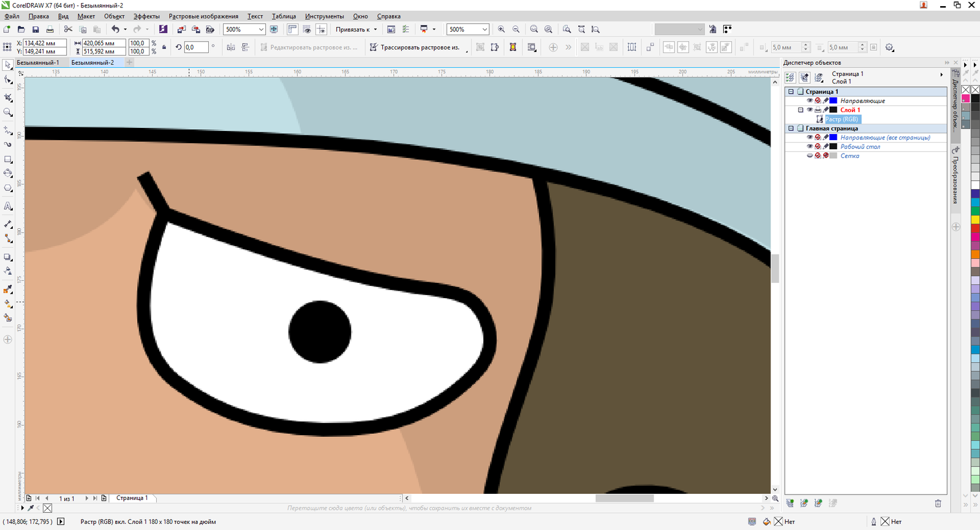Select the Zoom tool in toolbox
This screenshot has height=530, width=980.
pyautogui.click(x=8, y=113)
